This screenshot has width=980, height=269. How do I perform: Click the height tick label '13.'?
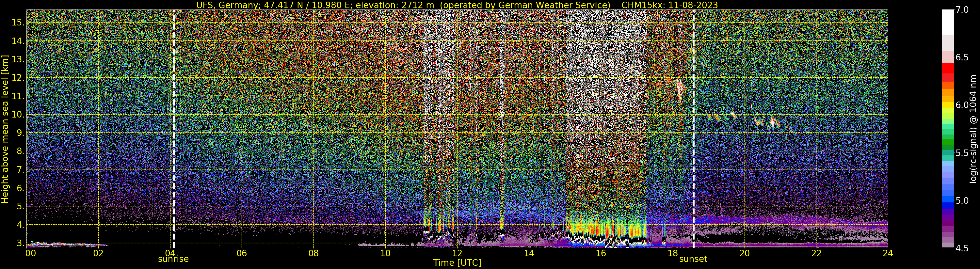[x=18, y=59]
